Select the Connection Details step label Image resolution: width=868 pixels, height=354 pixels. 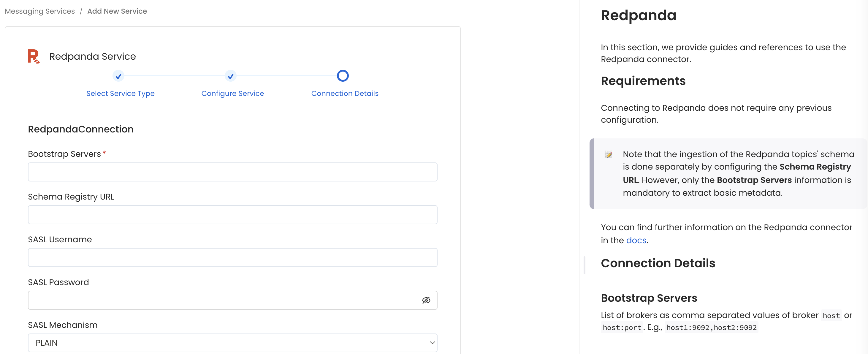tap(345, 93)
